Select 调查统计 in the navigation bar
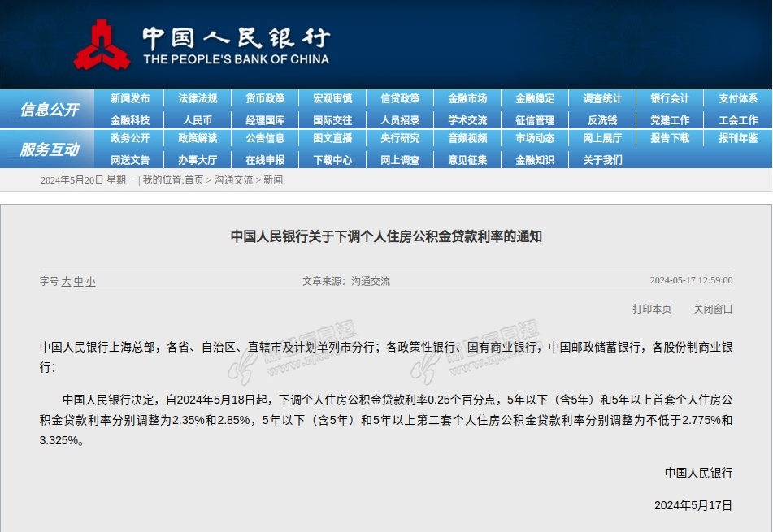 (x=602, y=98)
